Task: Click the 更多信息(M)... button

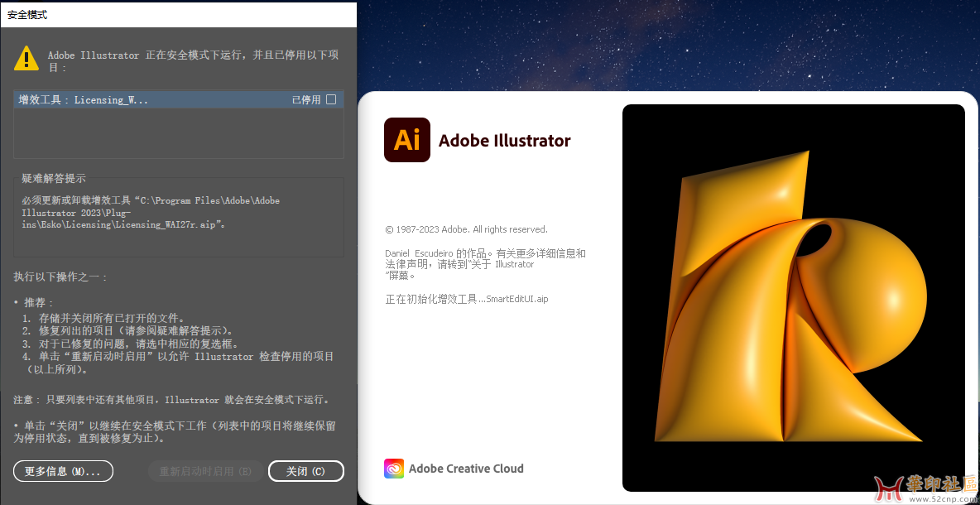Action: point(63,471)
